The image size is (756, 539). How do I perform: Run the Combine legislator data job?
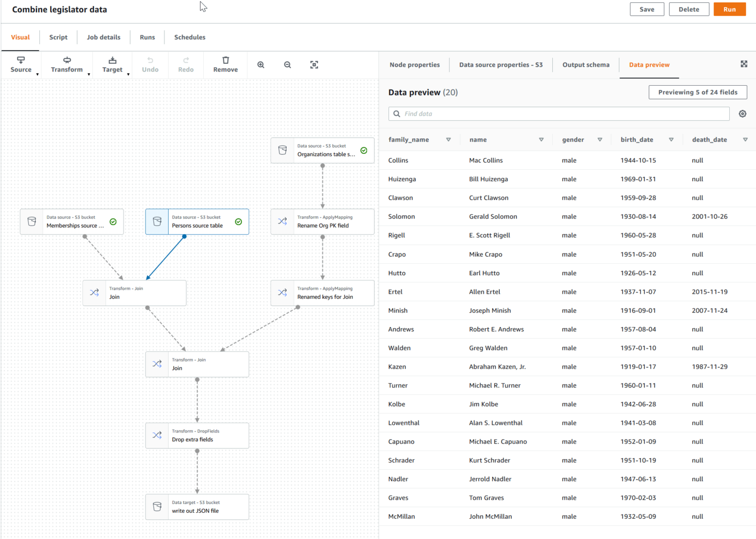point(729,9)
